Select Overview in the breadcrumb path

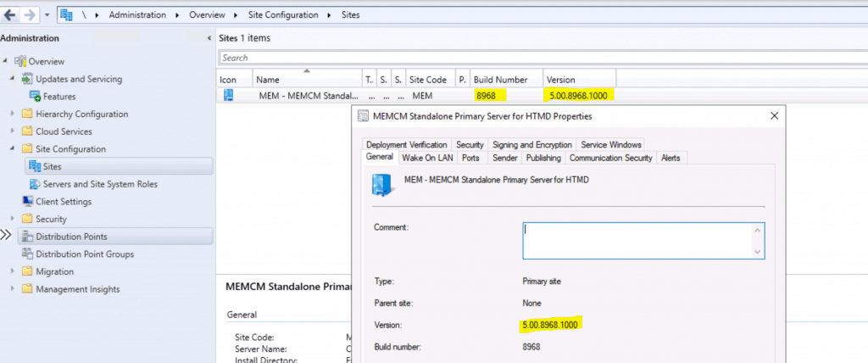(207, 15)
